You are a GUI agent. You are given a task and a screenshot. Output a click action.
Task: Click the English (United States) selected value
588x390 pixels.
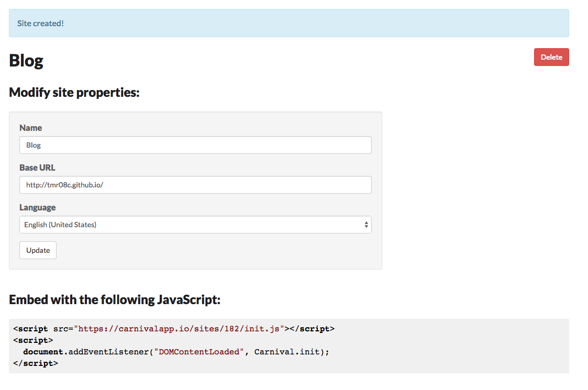pyautogui.click(x=60, y=225)
